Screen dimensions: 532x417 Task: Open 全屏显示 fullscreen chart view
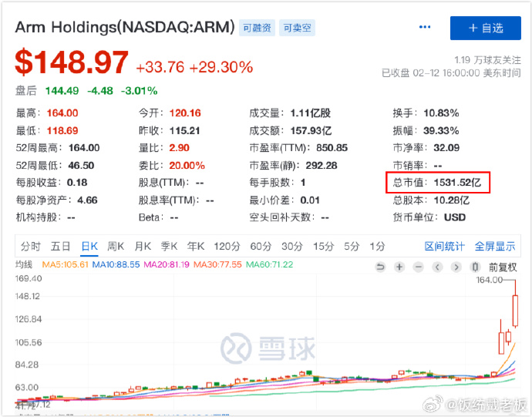(495, 247)
